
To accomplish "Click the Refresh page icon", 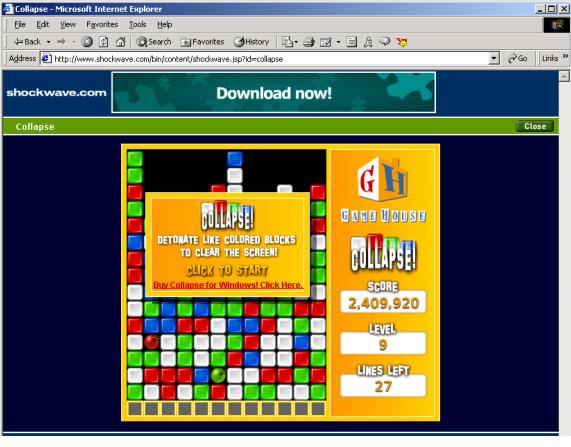I will coord(104,42).
